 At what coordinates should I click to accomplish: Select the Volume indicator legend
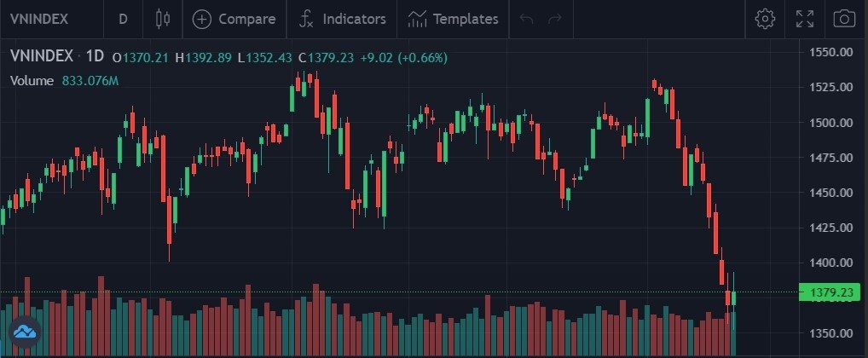click(x=32, y=81)
